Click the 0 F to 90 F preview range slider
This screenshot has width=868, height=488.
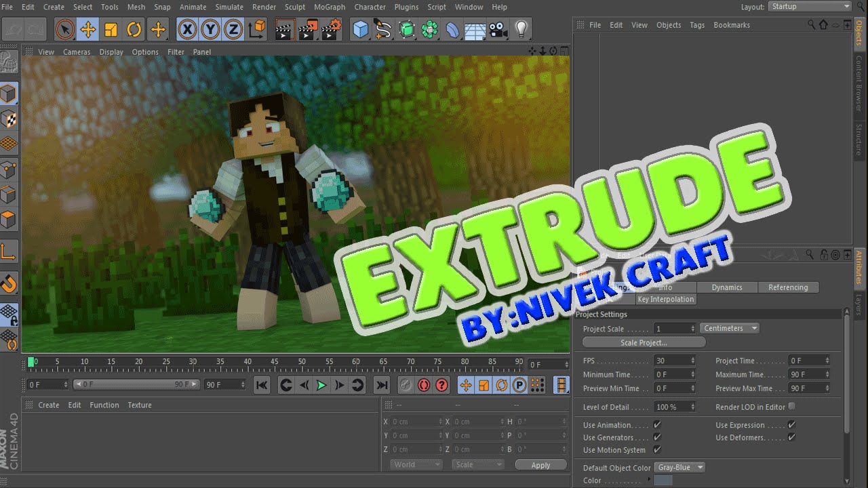(x=136, y=384)
